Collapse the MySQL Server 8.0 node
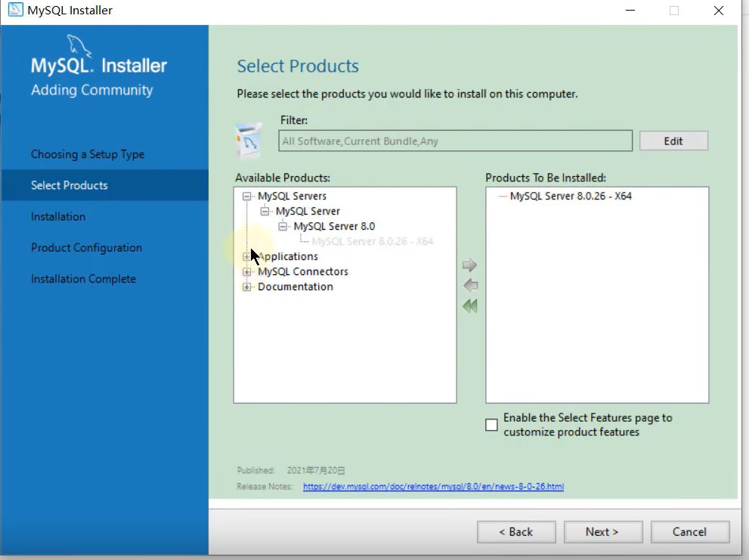 (283, 226)
